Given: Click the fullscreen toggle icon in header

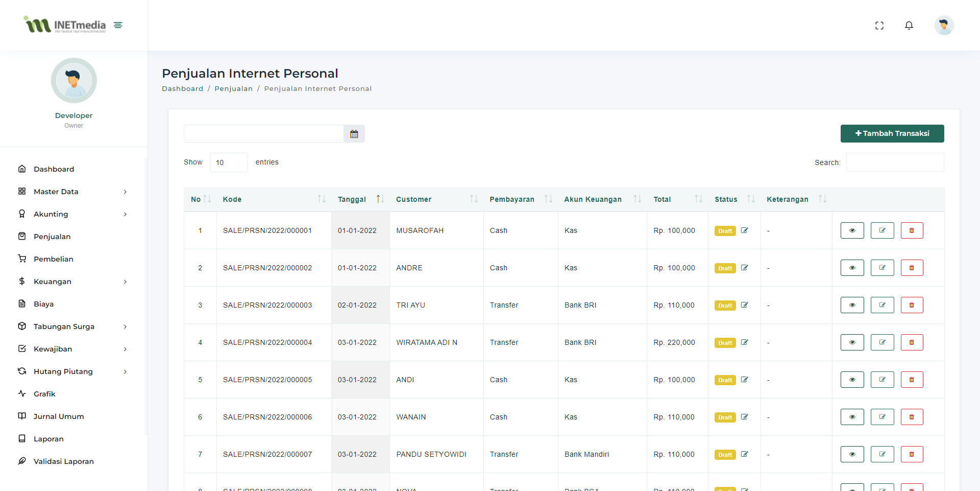Looking at the screenshot, I should (879, 26).
